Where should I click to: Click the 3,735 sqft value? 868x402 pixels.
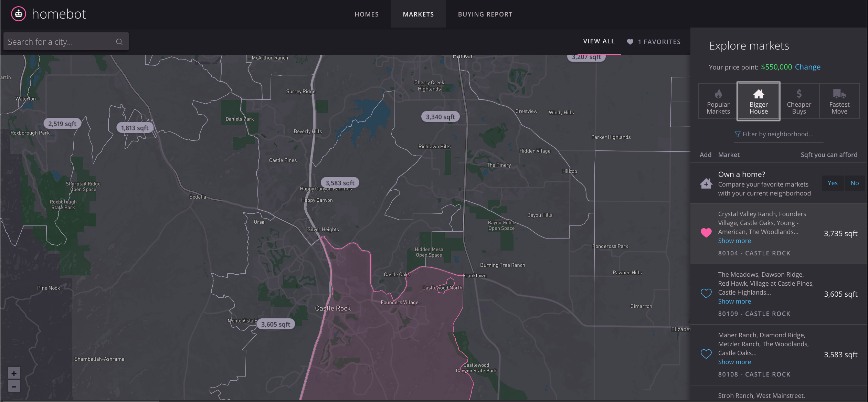pos(840,233)
